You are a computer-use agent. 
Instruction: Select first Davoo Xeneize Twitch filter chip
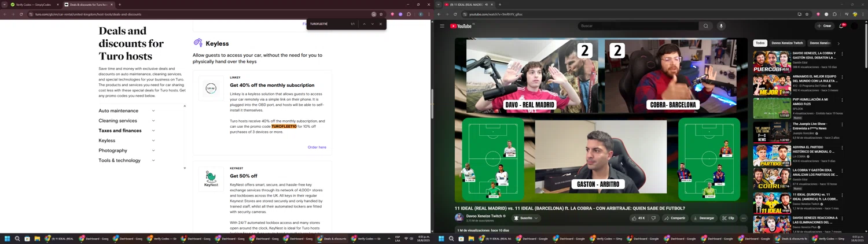coord(787,43)
